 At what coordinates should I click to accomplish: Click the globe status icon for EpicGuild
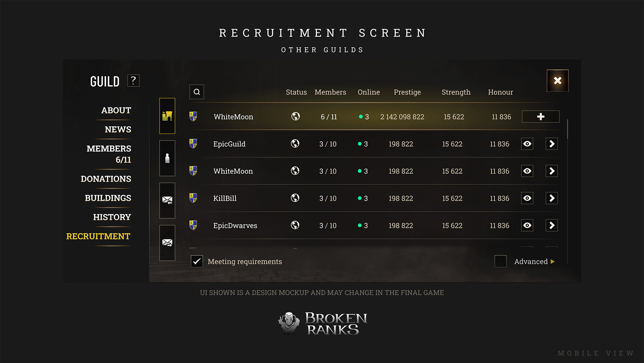(295, 144)
